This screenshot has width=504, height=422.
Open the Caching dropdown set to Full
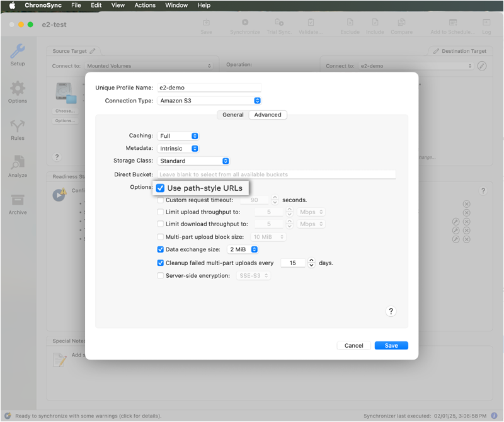pos(178,136)
